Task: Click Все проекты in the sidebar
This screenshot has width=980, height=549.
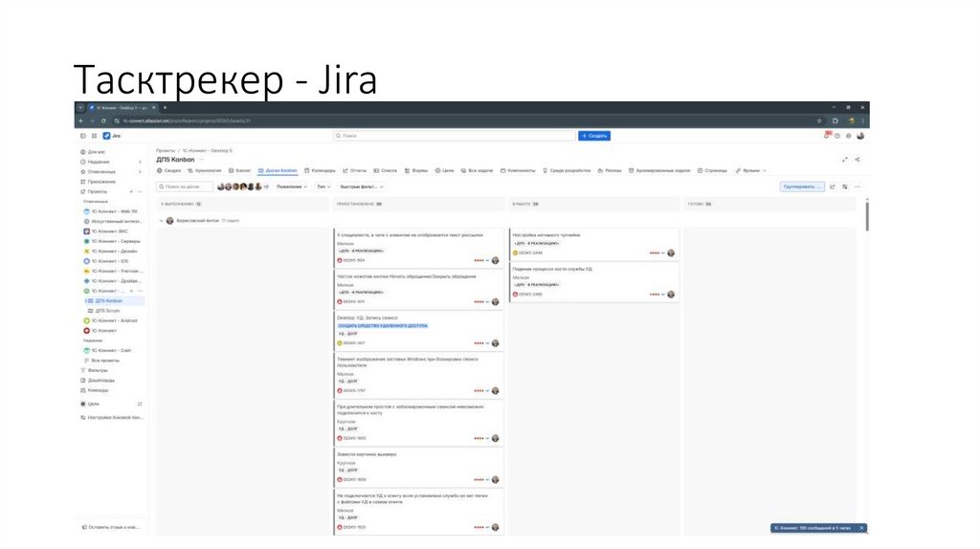Action: (101, 361)
